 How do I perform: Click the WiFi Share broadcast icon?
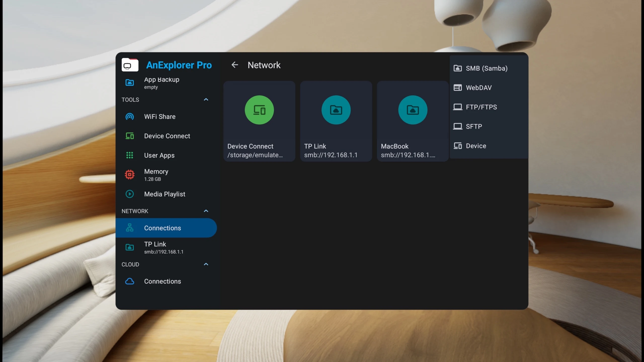[x=130, y=117]
